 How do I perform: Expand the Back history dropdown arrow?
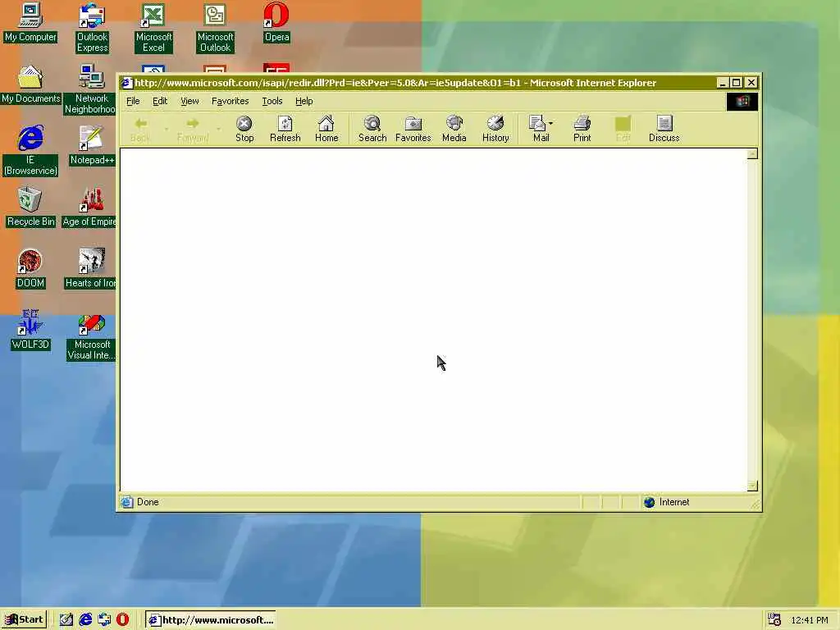pyautogui.click(x=166, y=129)
